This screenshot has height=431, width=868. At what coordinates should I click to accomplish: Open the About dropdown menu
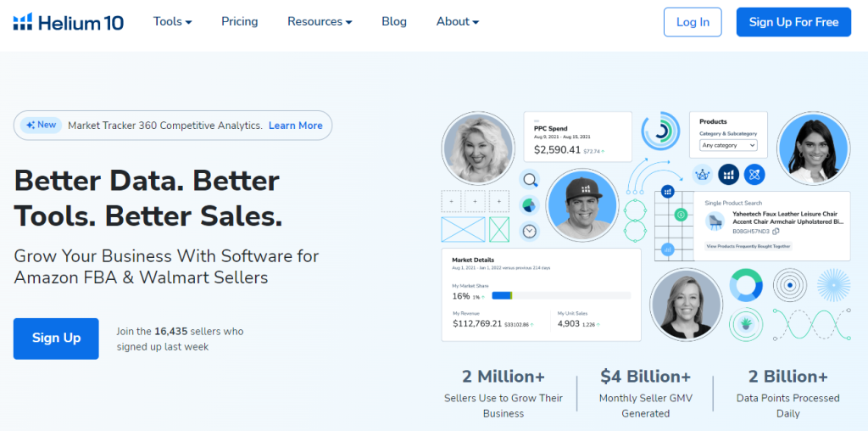pyautogui.click(x=458, y=22)
